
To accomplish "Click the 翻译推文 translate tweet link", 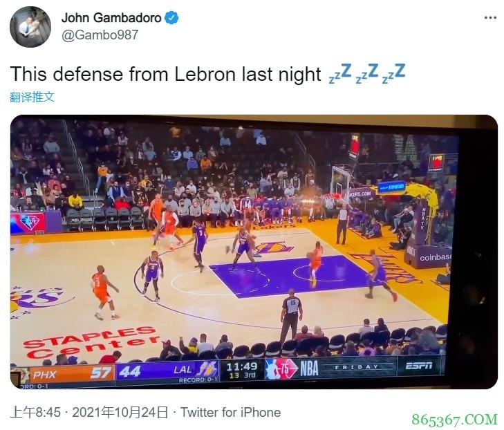I will point(32,97).
